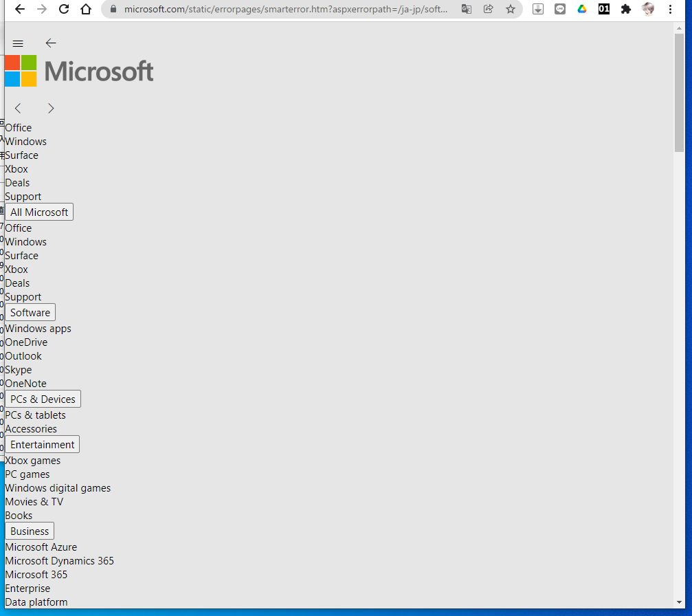Open the Skype link
The image size is (692, 616).
19,370
